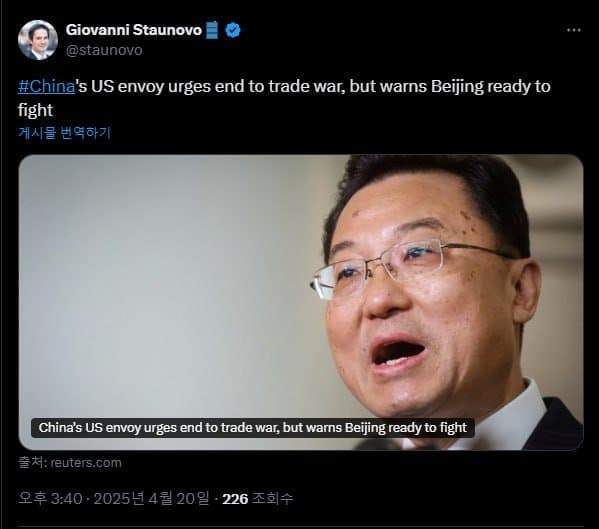Viewport: 599px width, 529px height.
Task: View the 226 조회수 view count
Action: [257, 498]
